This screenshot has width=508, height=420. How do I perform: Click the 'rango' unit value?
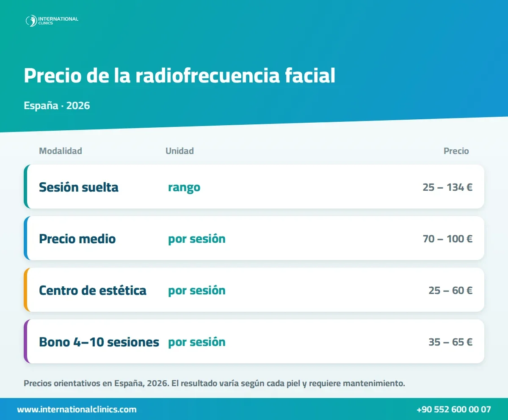point(184,187)
